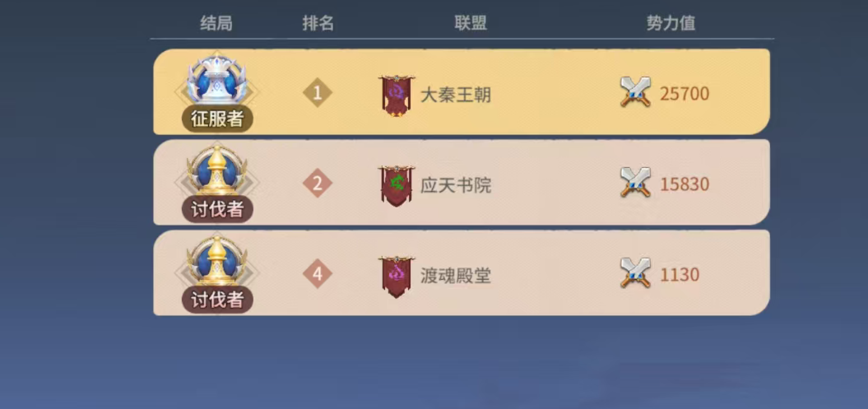The image size is (868, 409).
Task: Click the crossed swords icon beside 1130
Action: pos(635,273)
